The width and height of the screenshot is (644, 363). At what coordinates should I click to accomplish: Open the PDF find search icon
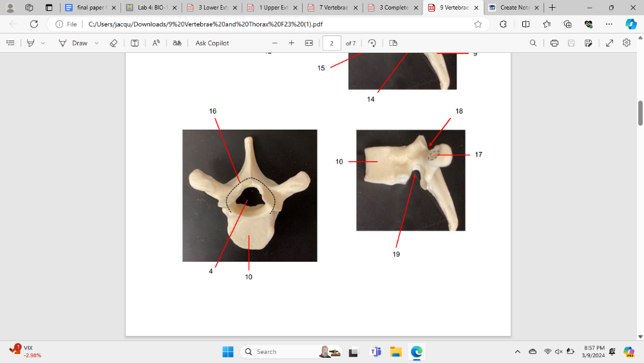533,43
